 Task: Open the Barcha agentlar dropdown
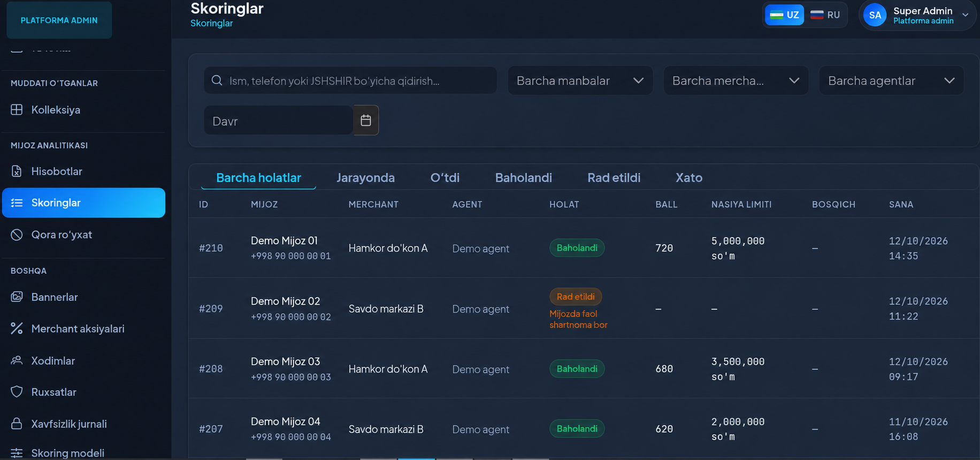coord(891,80)
